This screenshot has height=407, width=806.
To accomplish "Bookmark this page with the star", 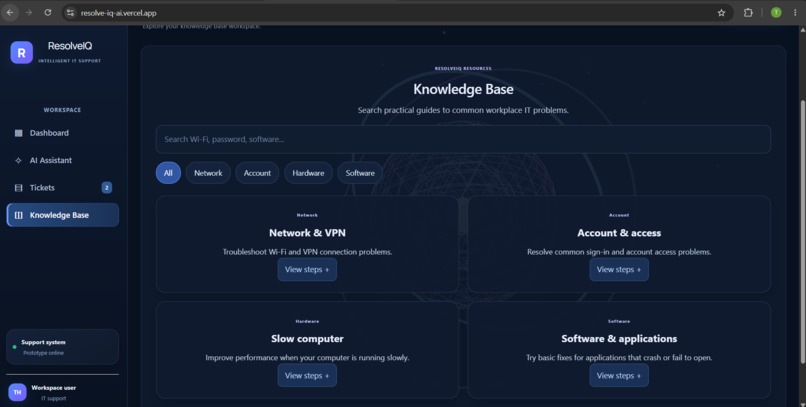I will [721, 13].
